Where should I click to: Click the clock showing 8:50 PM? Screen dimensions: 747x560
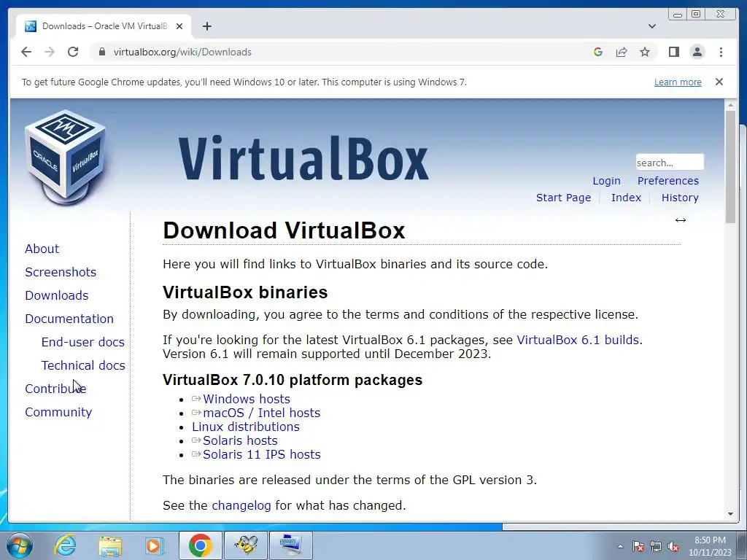tap(710, 540)
